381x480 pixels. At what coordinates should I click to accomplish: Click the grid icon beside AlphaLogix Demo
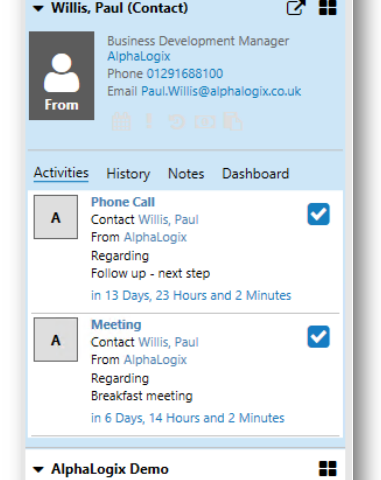(328, 469)
